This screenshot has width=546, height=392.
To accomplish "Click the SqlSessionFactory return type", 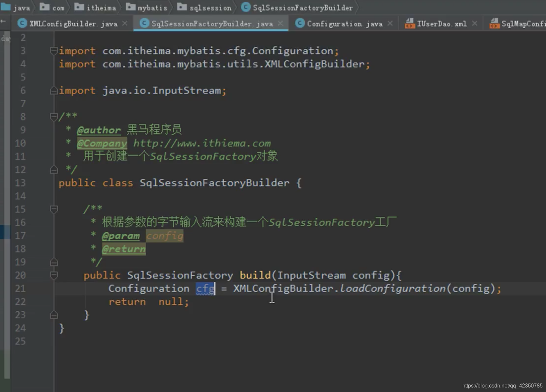I will (x=180, y=275).
